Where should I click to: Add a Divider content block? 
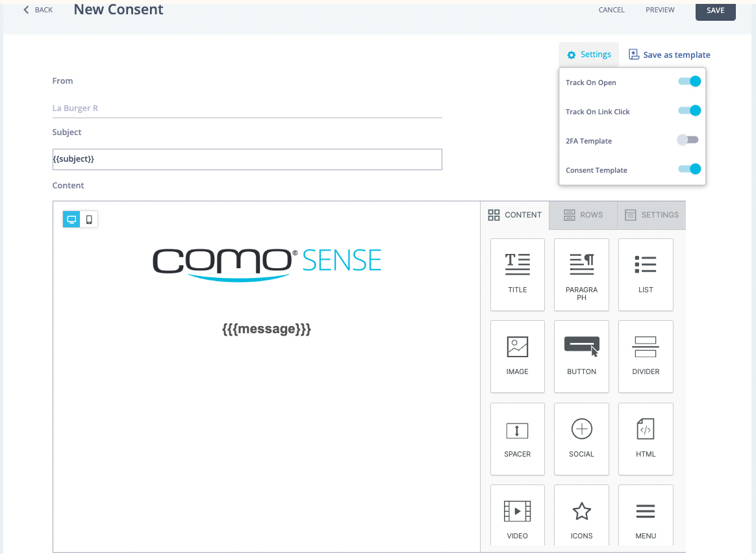point(646,357)
